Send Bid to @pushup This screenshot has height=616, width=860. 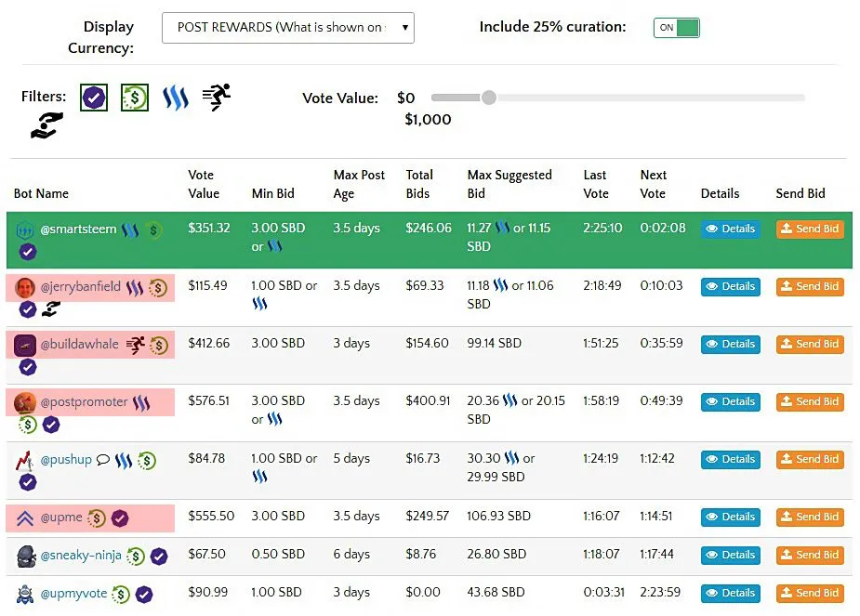[x=810, y=459]
